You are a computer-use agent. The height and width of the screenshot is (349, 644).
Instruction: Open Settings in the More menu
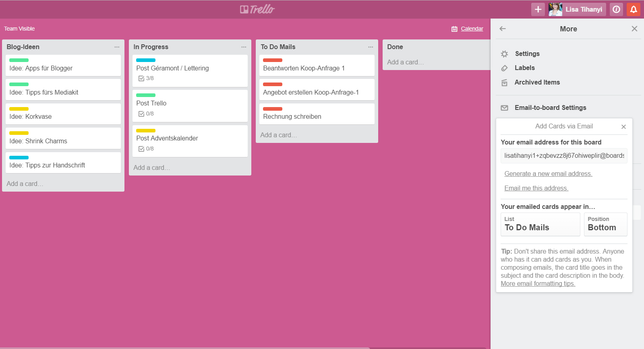tap(527, 54)
